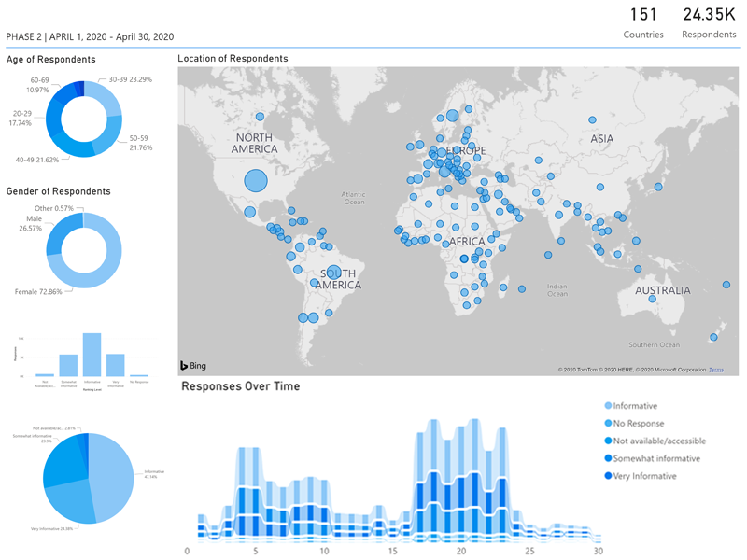Click the '40-49 21.62%' label
Viewport: 747px width, 560px height.
coord(37,160)
